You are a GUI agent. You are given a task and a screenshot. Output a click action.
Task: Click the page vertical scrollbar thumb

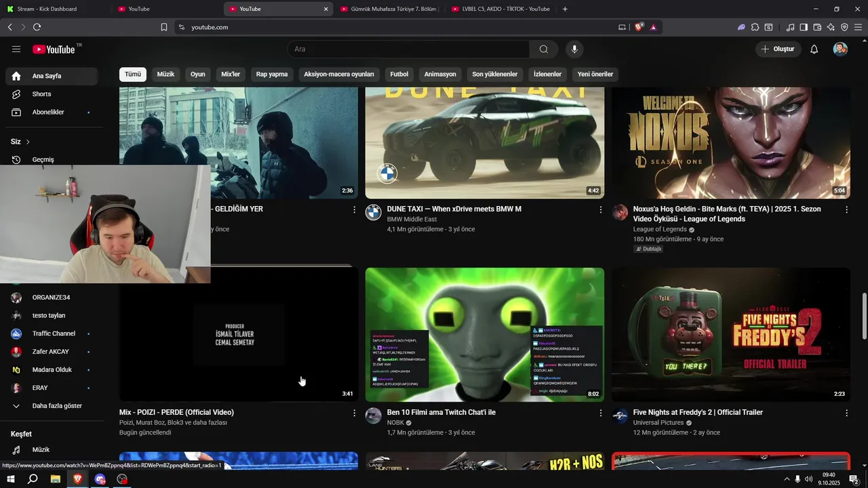click(x=864, y=317)
